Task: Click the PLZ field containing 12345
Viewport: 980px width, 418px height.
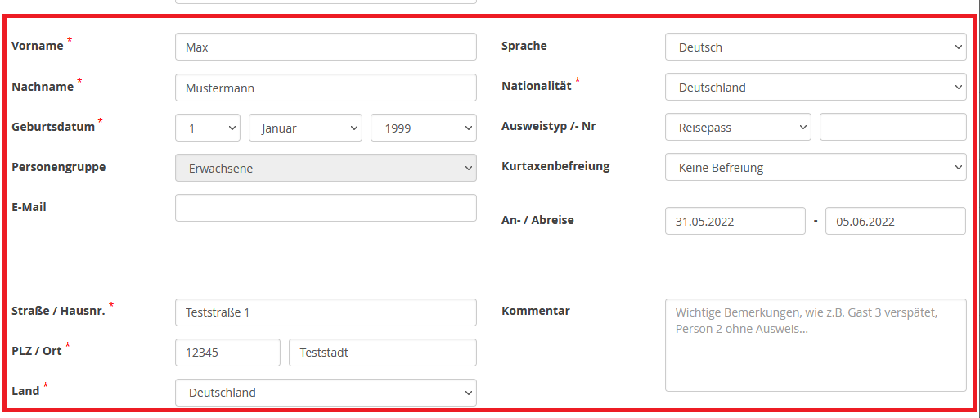Action: [227, 353]
